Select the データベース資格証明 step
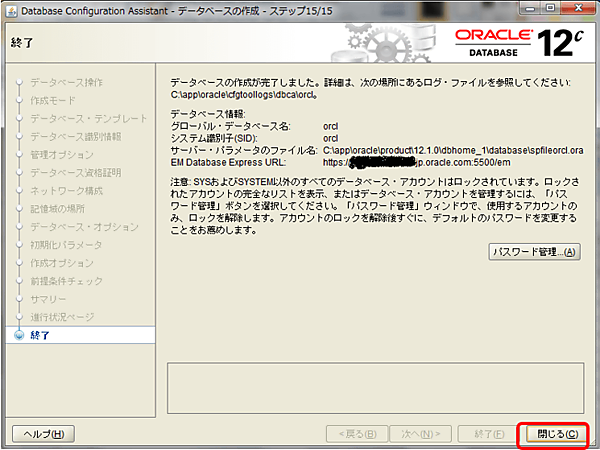 coord(76,173)
